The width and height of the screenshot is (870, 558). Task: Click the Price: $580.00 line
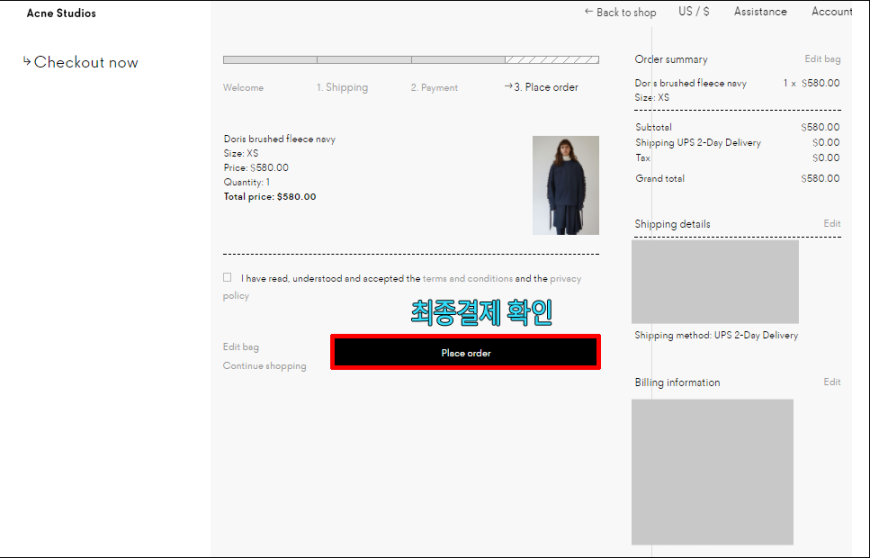(256, 168)
